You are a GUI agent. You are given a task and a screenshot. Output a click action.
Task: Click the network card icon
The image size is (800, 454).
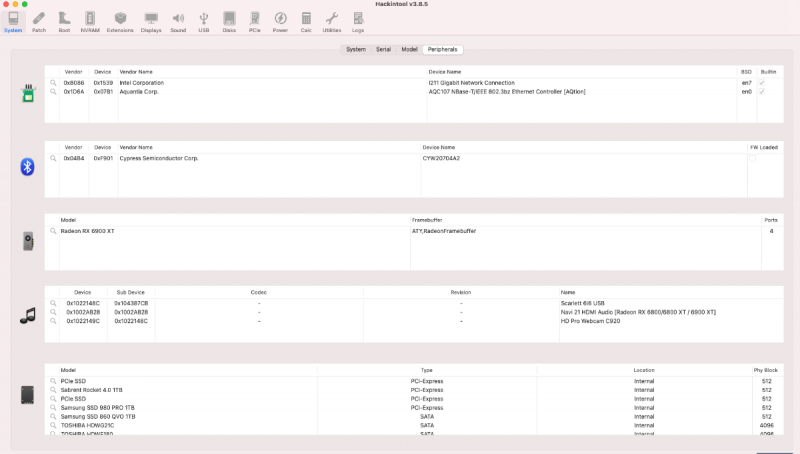28,93
